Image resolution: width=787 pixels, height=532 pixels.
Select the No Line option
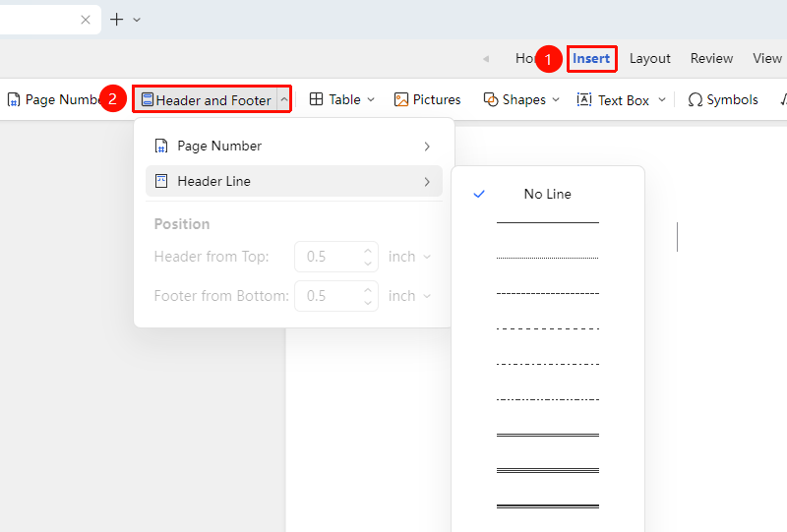(x=548, y=194)
